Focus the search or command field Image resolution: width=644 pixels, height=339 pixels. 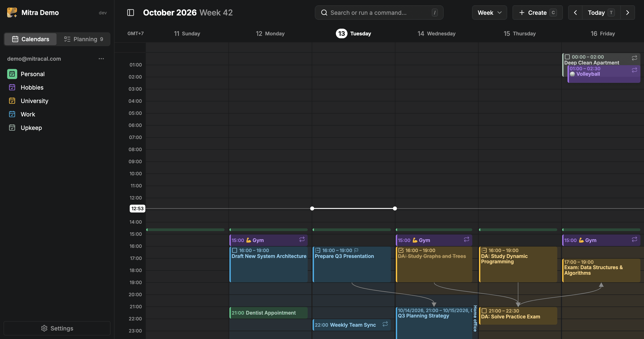click(379, 13)
